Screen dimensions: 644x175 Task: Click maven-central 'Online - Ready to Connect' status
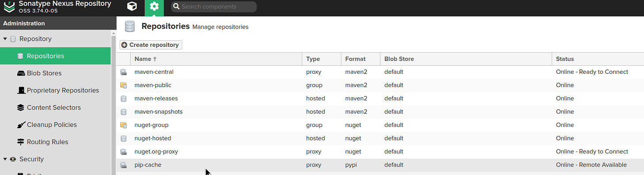592,72
